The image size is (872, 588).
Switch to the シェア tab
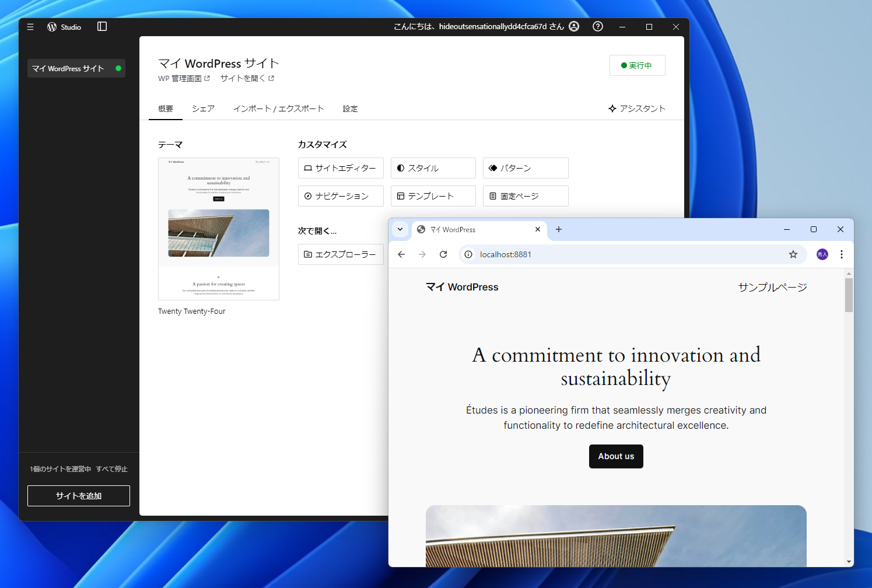point(203,108)
